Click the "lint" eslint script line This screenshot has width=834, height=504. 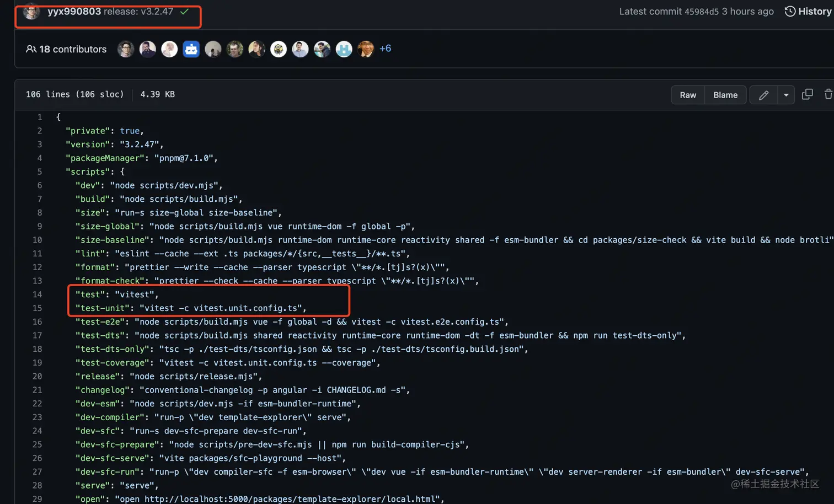[243, 254]
